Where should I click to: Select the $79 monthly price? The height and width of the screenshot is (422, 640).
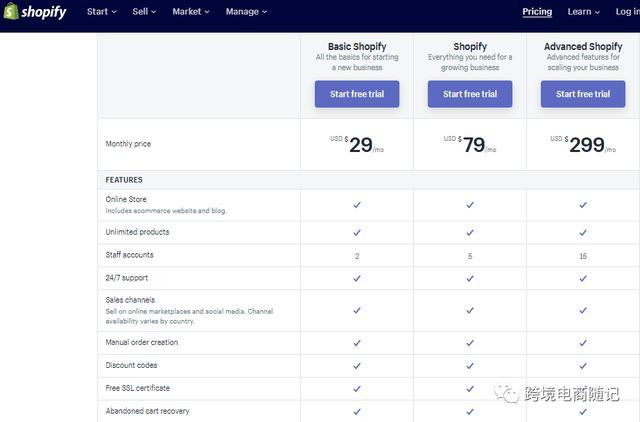(470, 144)
